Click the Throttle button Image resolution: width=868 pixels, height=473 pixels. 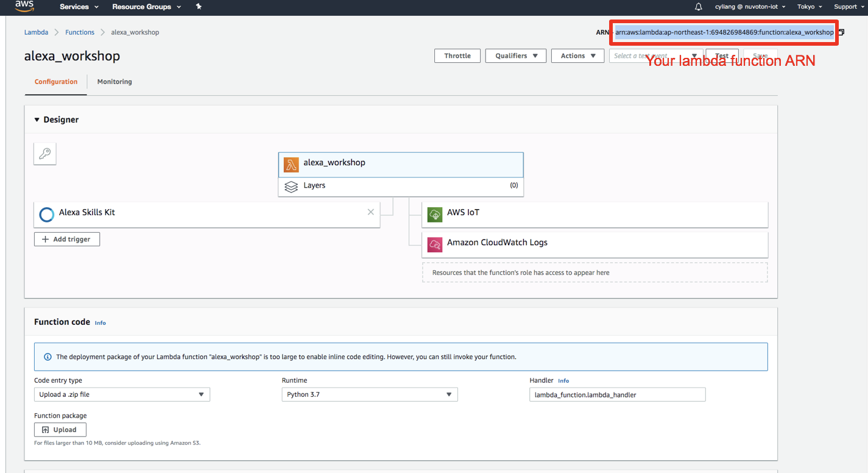(x=457, y=55)
